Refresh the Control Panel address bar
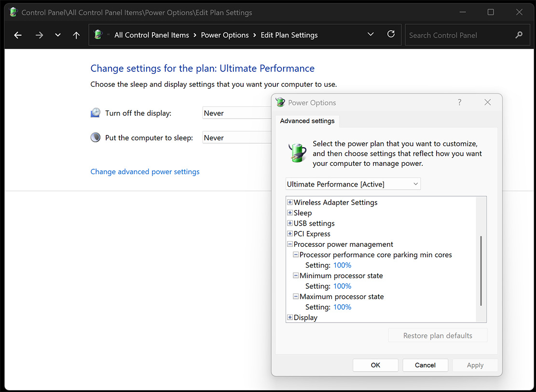 click(x=391, y=34)
